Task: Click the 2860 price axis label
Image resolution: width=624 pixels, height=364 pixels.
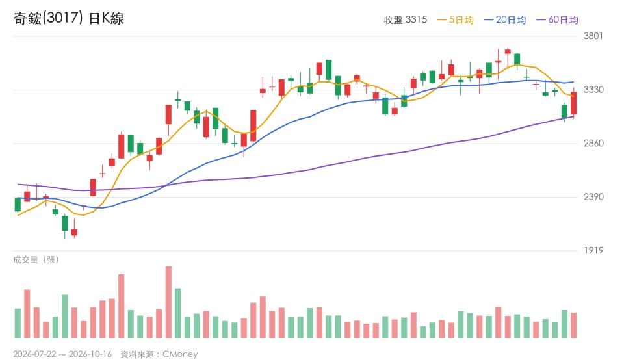Action: (x=593, y=143)
